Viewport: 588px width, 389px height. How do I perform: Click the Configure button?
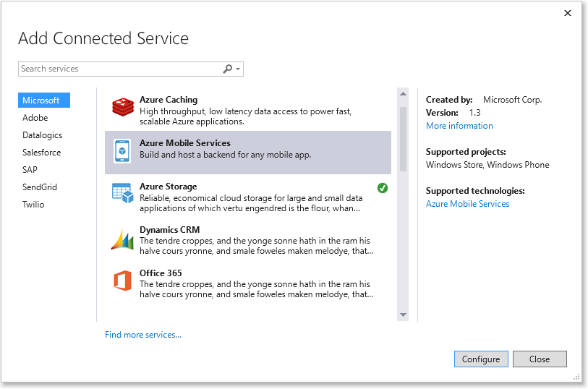(x=481, y=359)
